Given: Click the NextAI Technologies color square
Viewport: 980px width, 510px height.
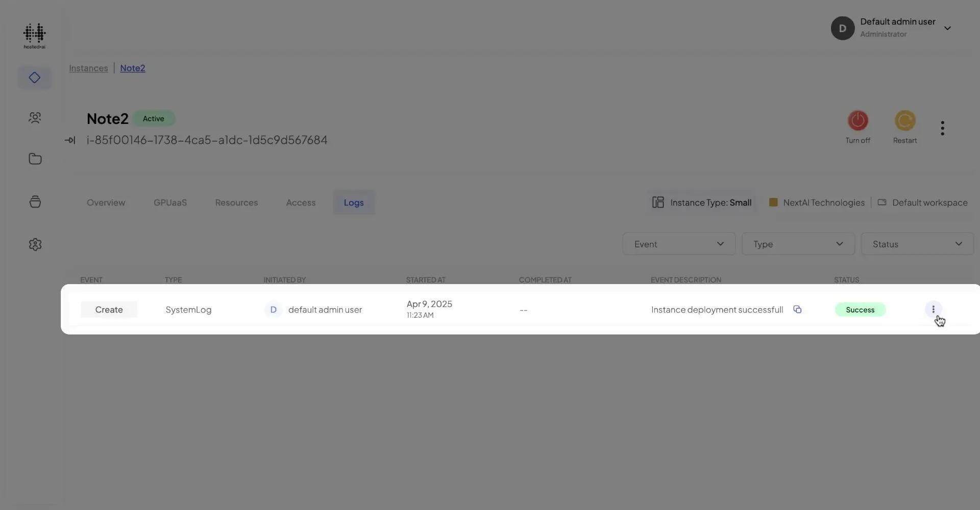Looking at the screenshot, I should pyautogui.click(x=773, y=202).
